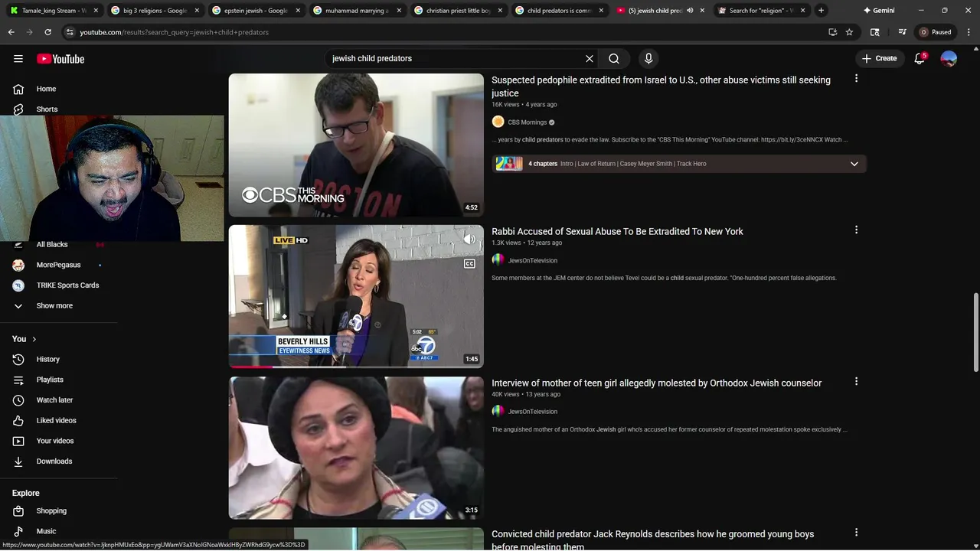
Task: Switch to Tamale_king Stream tab
Action: point(52,11)
